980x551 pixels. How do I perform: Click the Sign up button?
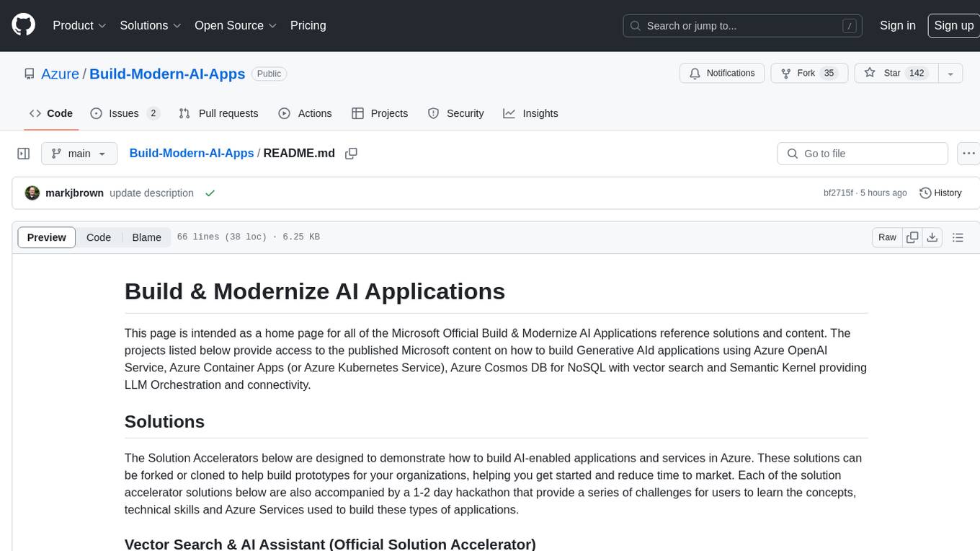953,25
